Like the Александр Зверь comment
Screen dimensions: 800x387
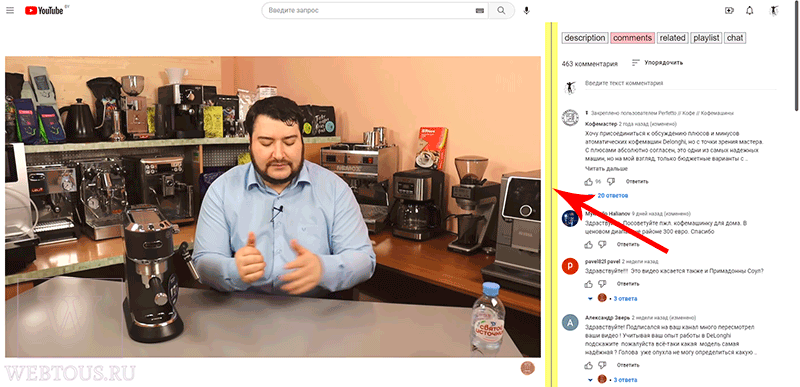pos(588,365)
